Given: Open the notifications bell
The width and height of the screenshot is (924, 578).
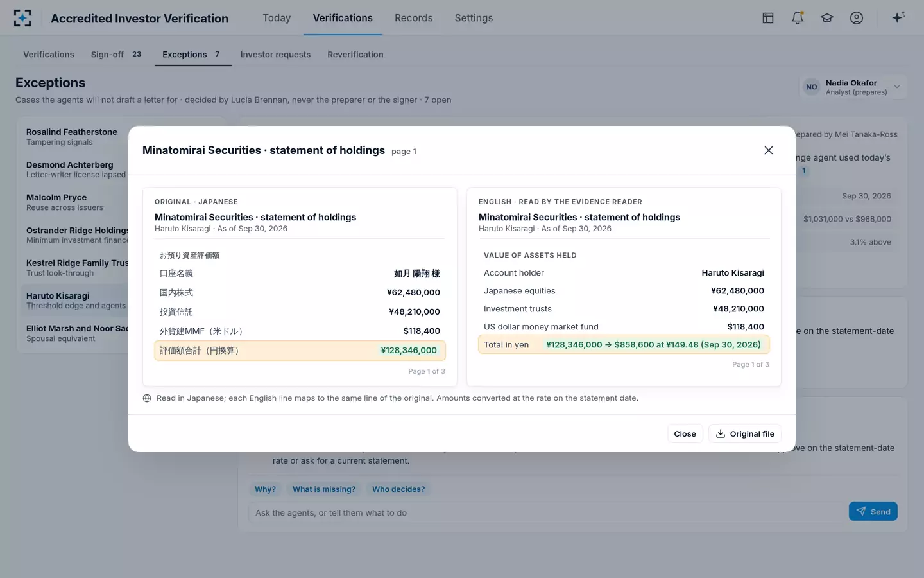Looking at the screenshot, I should [798, 18].
